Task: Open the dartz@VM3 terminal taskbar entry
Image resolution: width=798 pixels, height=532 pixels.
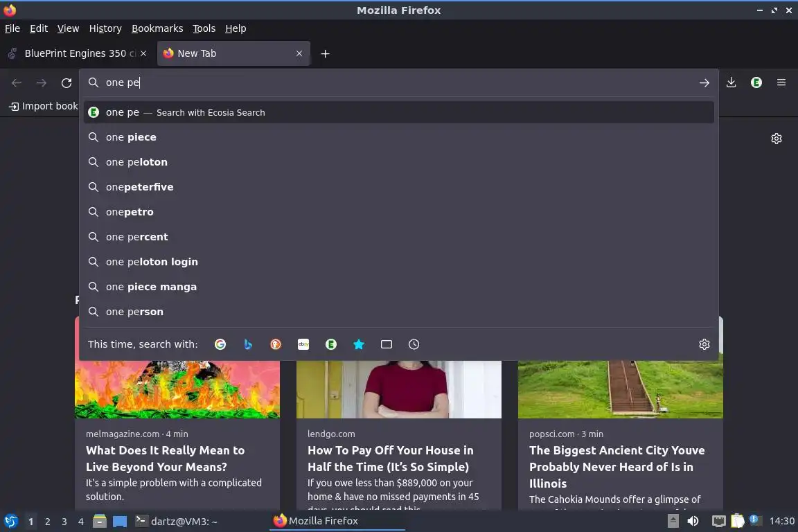Action: [176, 522]
